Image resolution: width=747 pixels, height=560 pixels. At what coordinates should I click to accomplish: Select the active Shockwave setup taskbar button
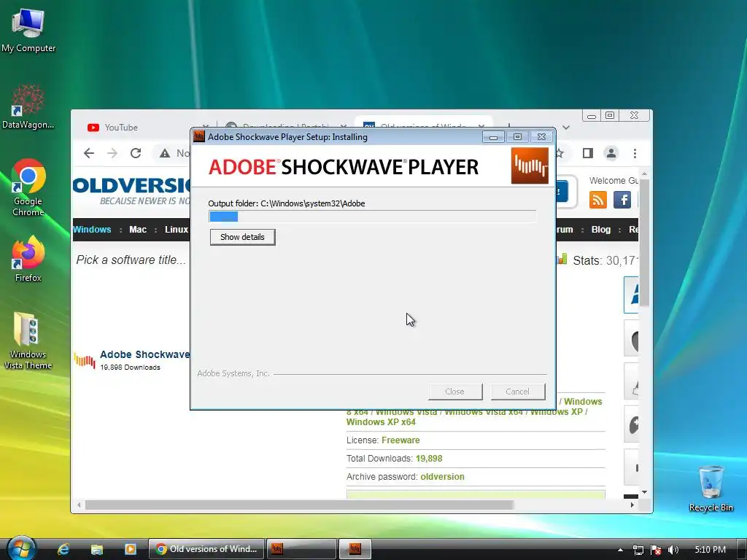355,549
